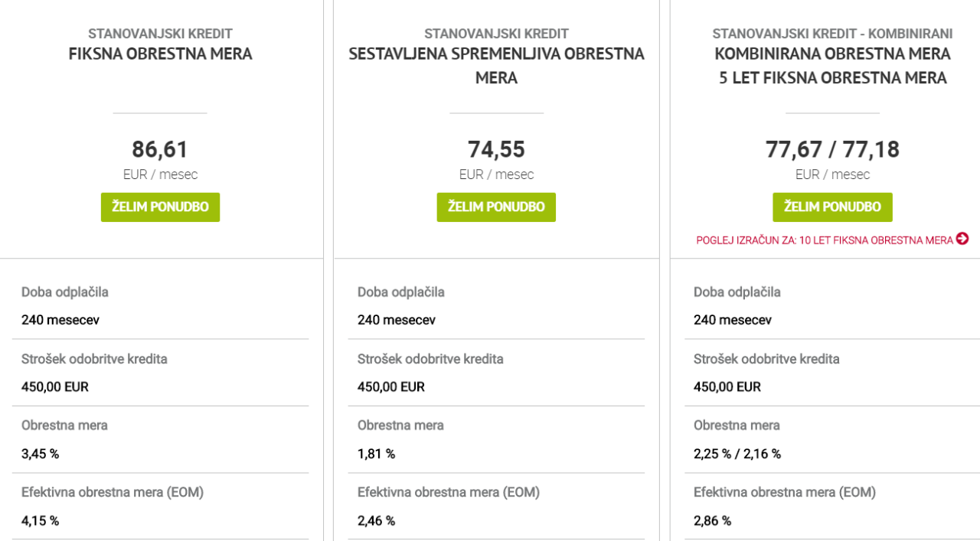980x541 pixels.
Task: Click the 1,81 % interest rate value
Action: pyautogui.click(x=377, y=454)
